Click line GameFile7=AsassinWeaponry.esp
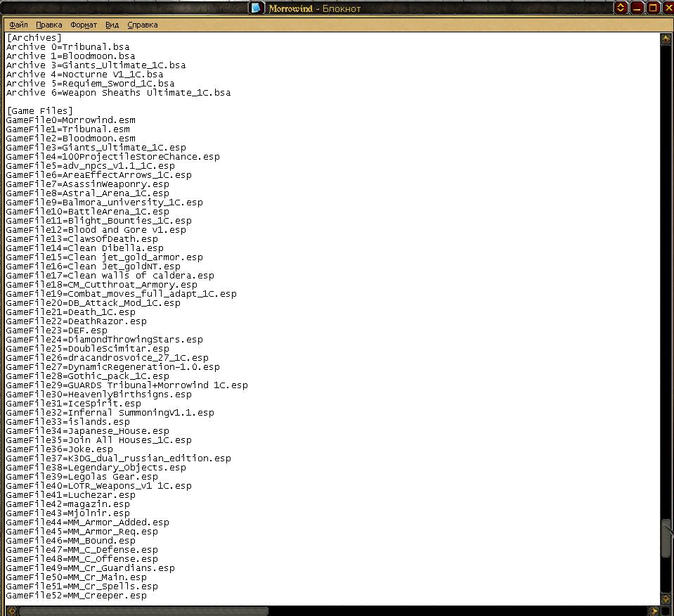The image size is (674, 616). (88, 184)
